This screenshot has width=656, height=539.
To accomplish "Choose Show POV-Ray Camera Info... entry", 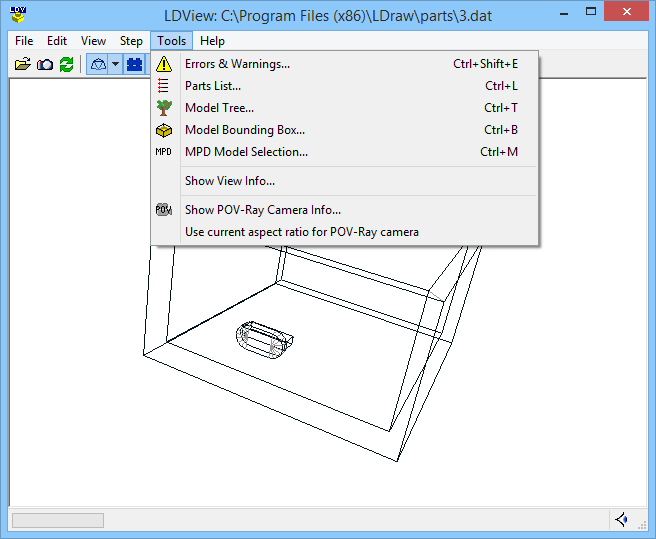I will coord(344,210).
